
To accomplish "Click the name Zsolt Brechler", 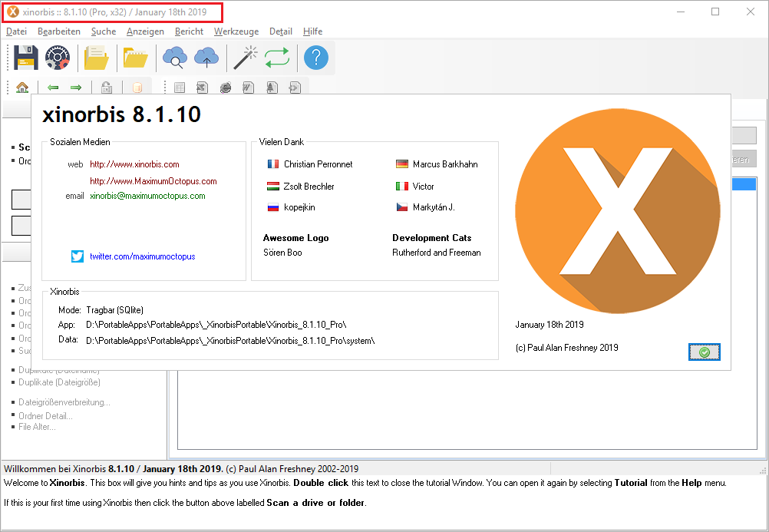I will tap(309, 187).
